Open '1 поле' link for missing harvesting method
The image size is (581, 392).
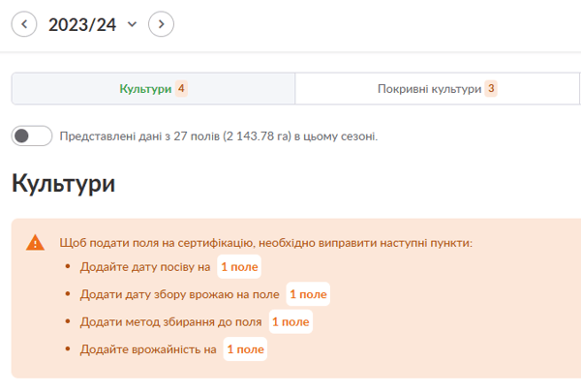(290, 321)
